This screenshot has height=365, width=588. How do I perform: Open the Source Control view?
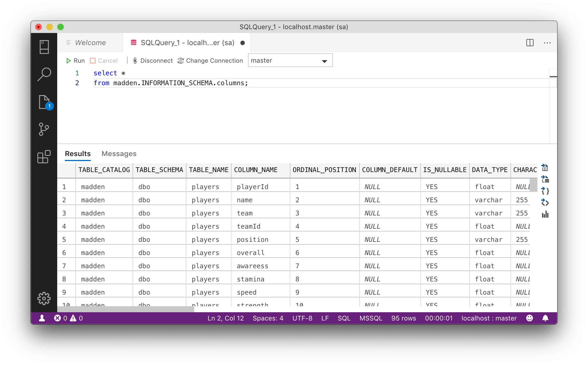click(44, 129)
